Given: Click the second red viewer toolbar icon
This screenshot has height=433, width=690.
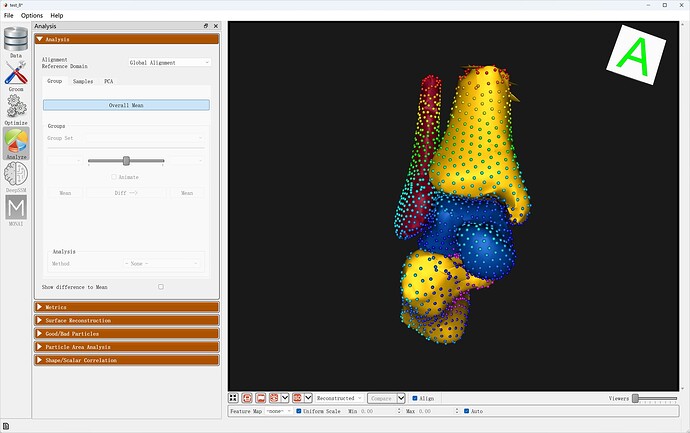Looking at the screenshot, I should pos(247,398).
